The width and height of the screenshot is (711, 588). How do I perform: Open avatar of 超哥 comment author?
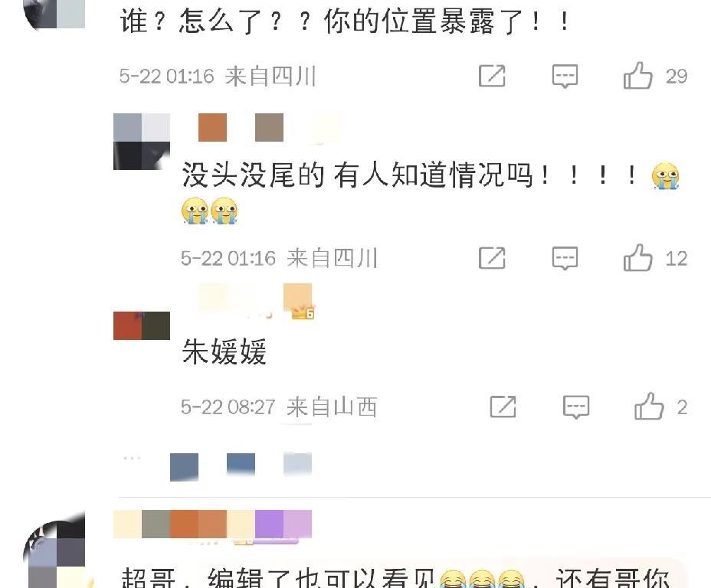click(x=54, y=550)
